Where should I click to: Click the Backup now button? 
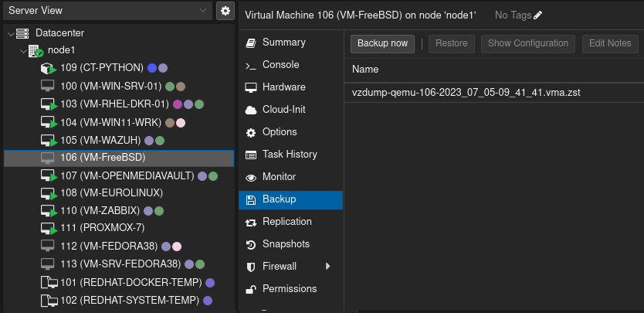pos(382,44)
